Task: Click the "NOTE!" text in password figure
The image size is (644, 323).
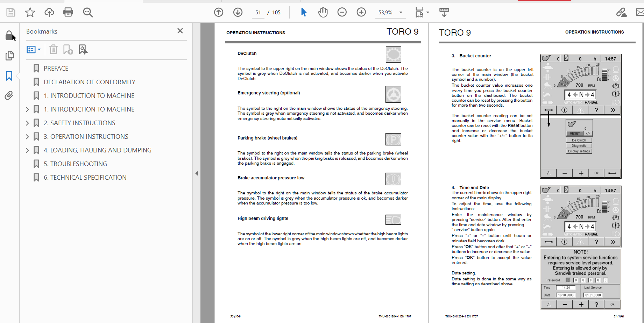Action: point(581,252)
